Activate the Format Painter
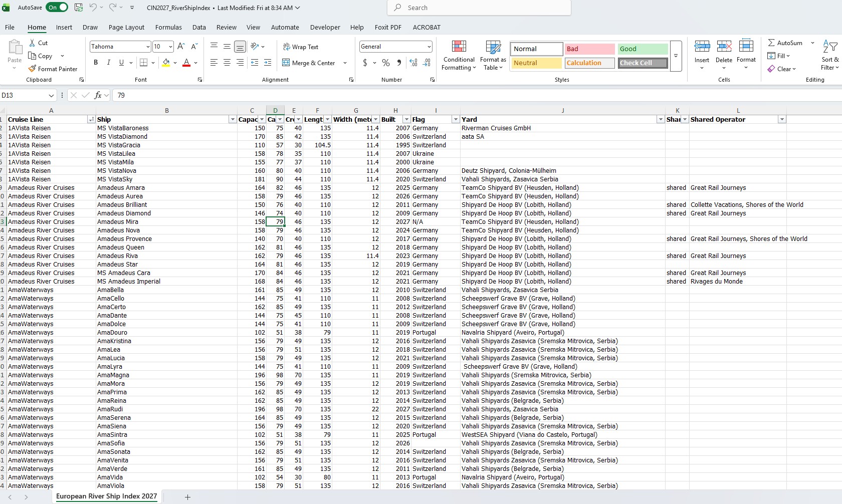Viewport: 842px width, 504px height. [53, 69]
